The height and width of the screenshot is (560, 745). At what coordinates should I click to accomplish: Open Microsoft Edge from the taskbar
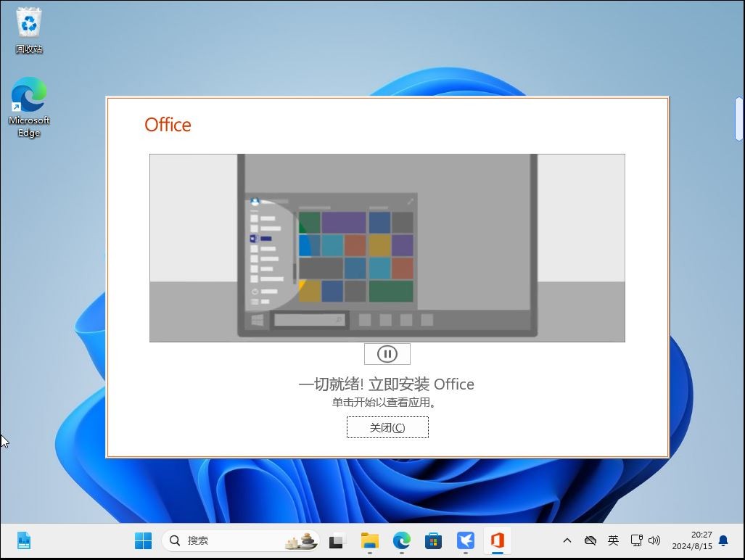pos(401,540)
